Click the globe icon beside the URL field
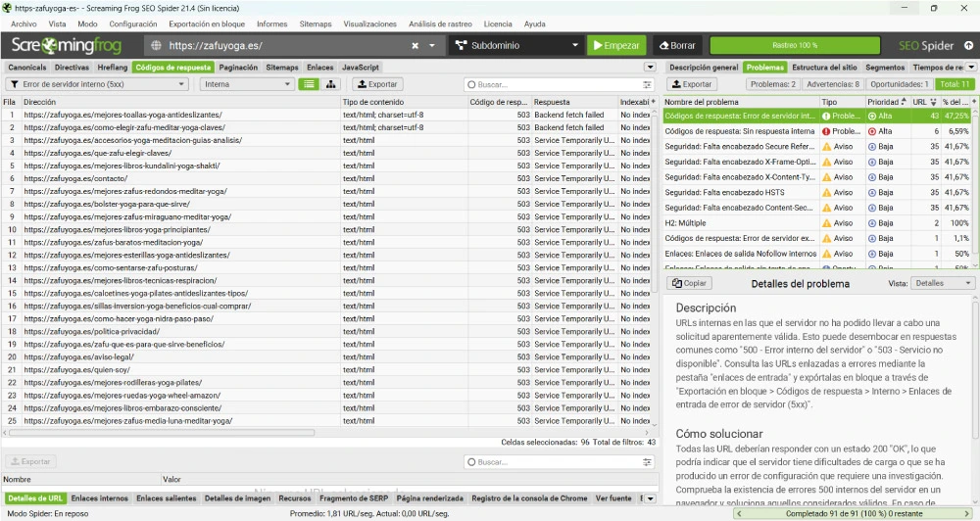 [156, 46]
